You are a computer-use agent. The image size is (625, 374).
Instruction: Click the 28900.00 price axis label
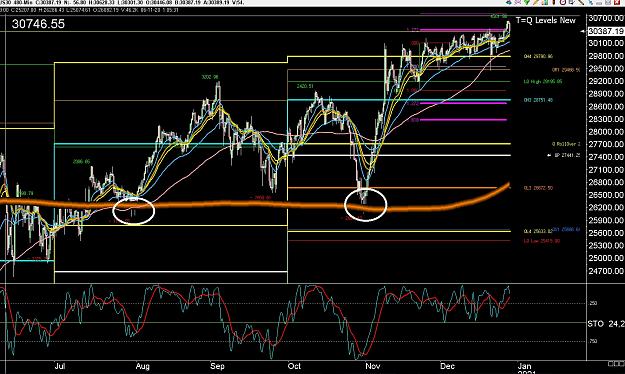click(606, 94)
